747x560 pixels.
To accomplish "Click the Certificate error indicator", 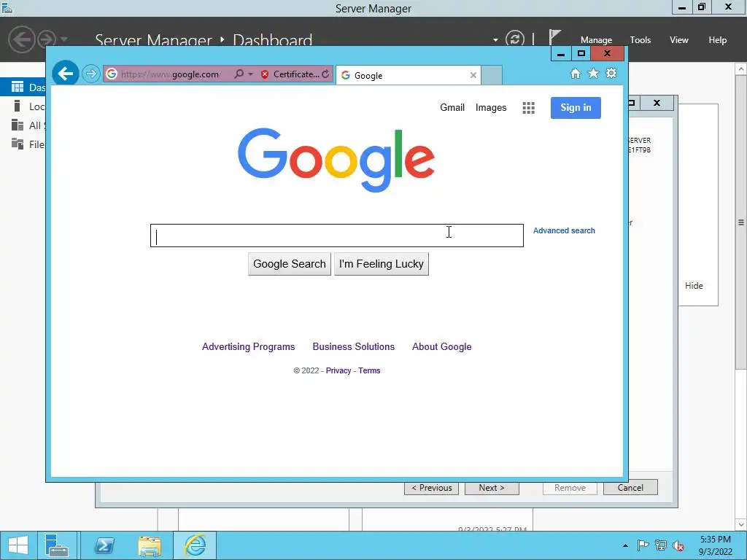I will pos(290,74).
